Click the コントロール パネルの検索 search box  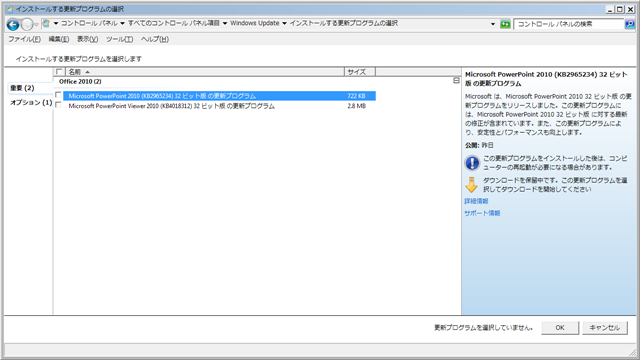point(569,24)
